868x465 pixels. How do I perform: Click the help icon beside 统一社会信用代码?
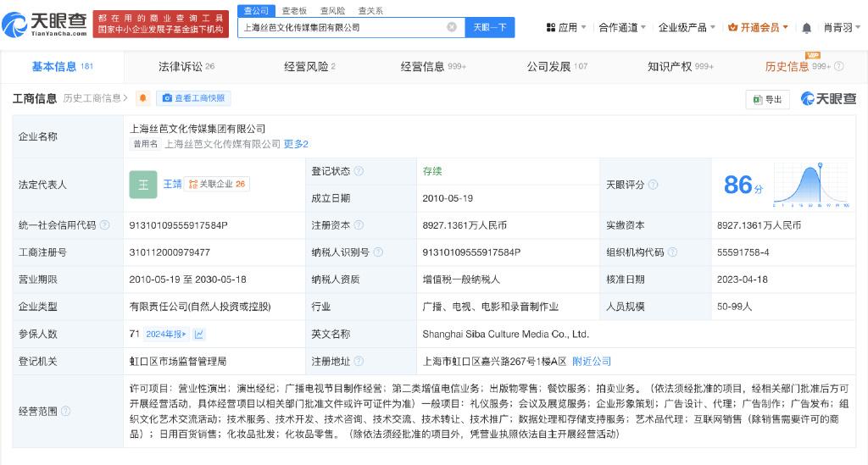point(104,225)
